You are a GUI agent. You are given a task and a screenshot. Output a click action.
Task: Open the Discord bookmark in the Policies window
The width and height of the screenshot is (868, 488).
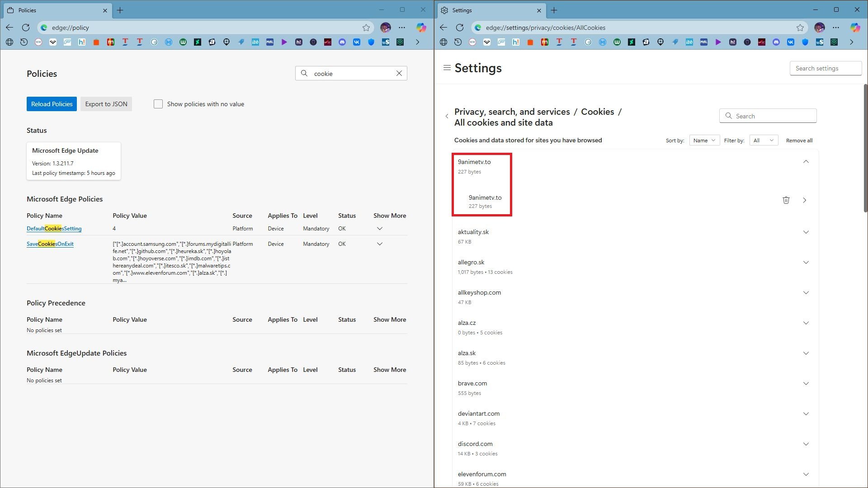pyautogui.click(x=342, y=42)
